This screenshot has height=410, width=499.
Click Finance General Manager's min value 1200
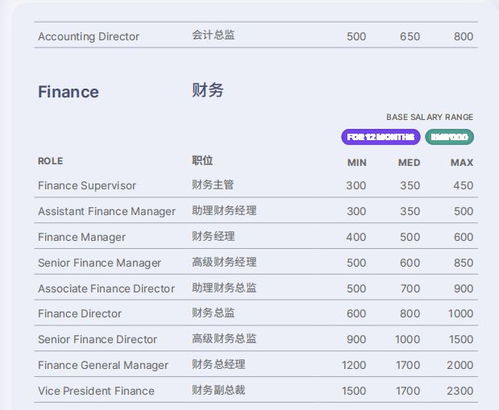click(x=354, y=365)
